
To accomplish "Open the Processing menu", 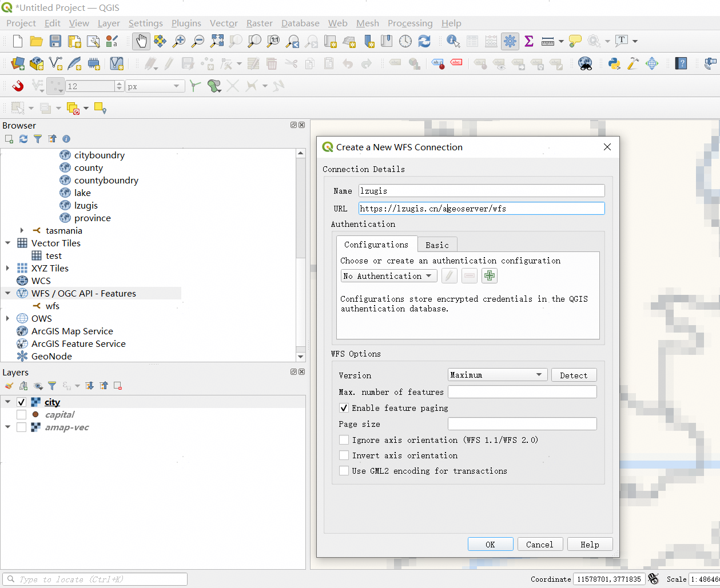I will (x=409, y=23).
